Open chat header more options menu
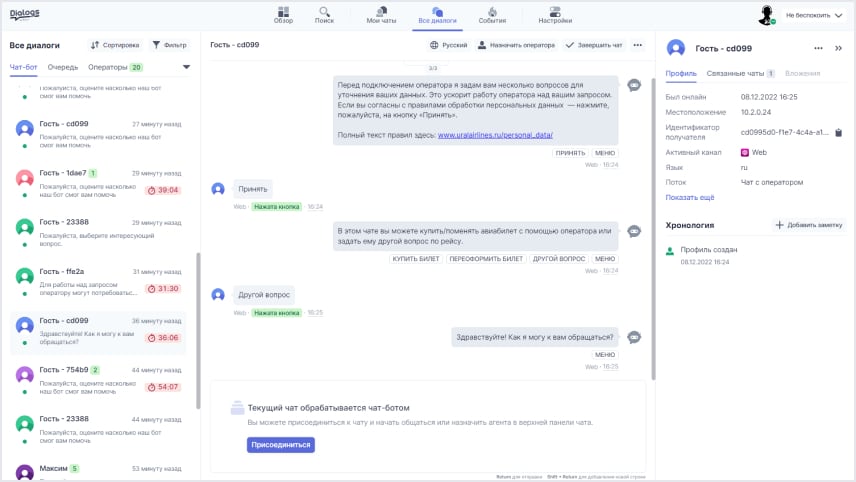This screenshot has width=856, height=482. [x=638, y=45]
